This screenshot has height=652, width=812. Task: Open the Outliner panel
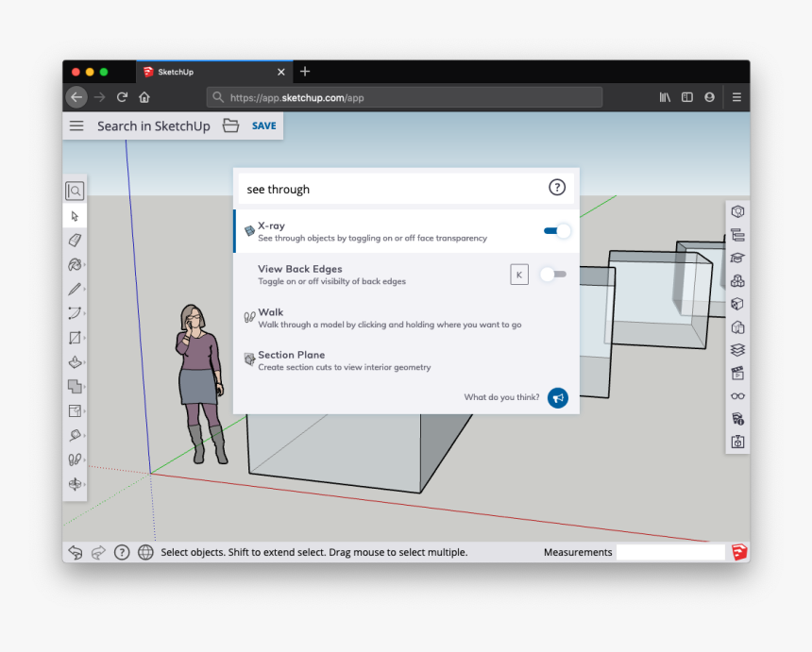click(737, 235)
